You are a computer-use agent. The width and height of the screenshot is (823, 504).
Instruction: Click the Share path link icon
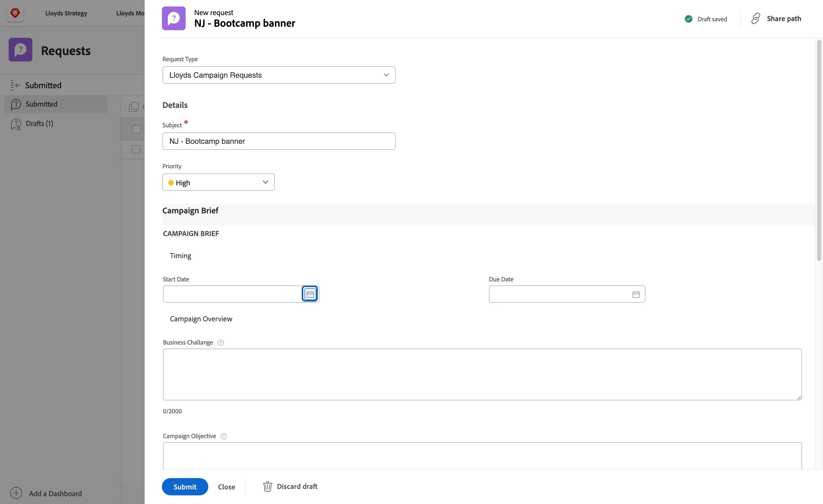tap(756, 19)
